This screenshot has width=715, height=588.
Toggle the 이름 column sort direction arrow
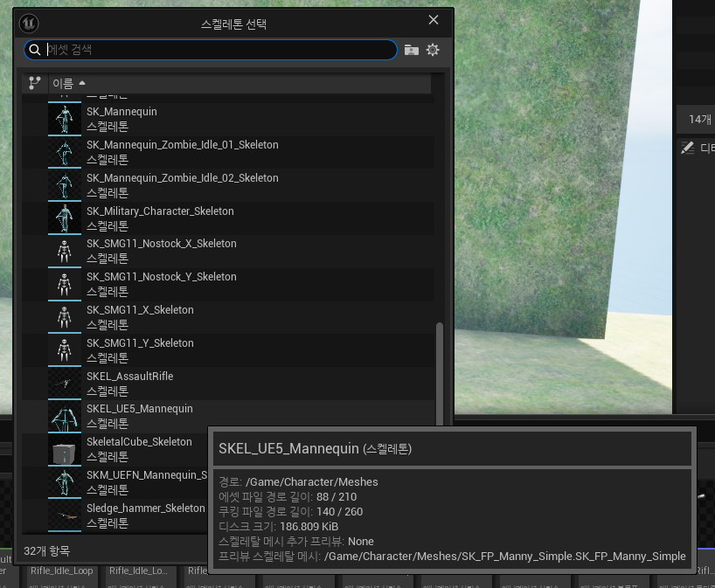[x=81, y=82]
